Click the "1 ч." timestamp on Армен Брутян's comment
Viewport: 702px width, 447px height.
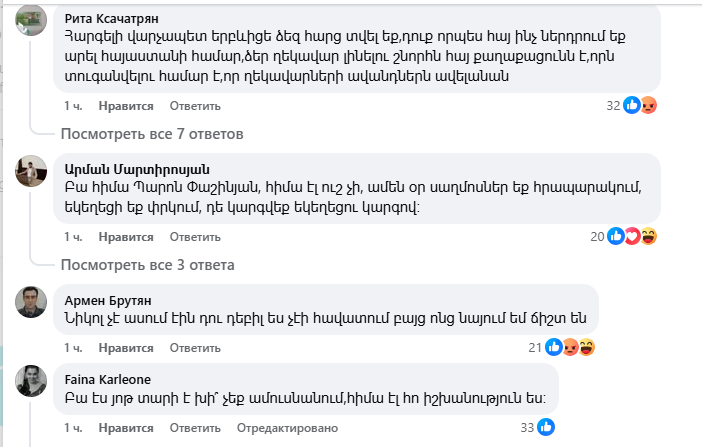tap(73, 348)
